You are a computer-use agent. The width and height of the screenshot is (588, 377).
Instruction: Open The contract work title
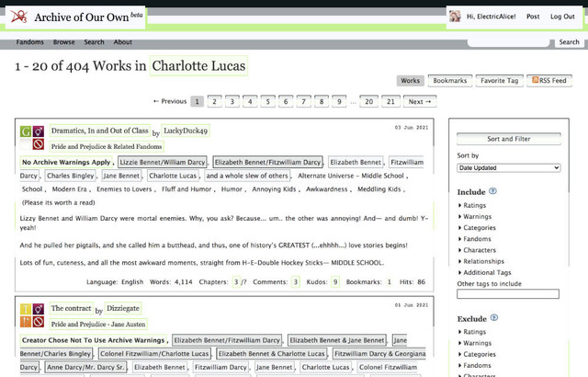point(72,308)
